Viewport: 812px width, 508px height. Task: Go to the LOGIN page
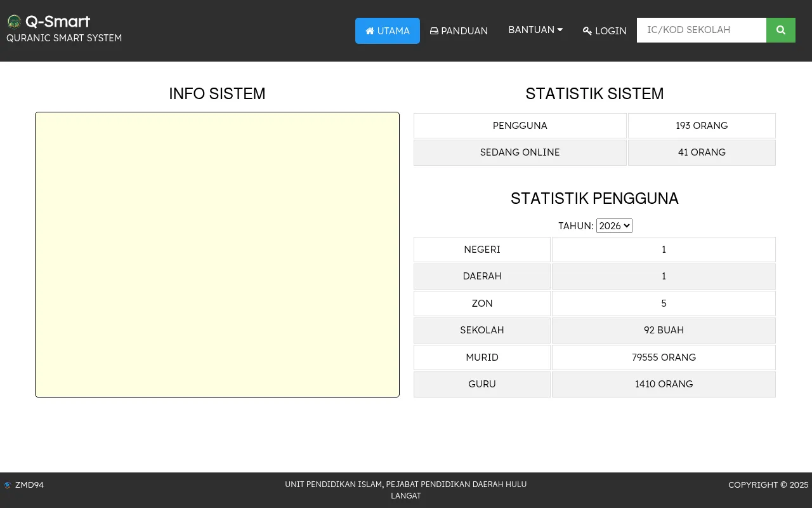click(605, 30)
